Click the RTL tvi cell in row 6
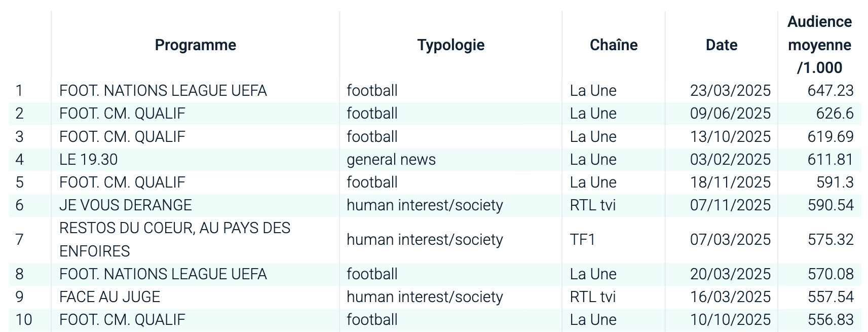The image size is (868, 332). [x=592, y=205]
